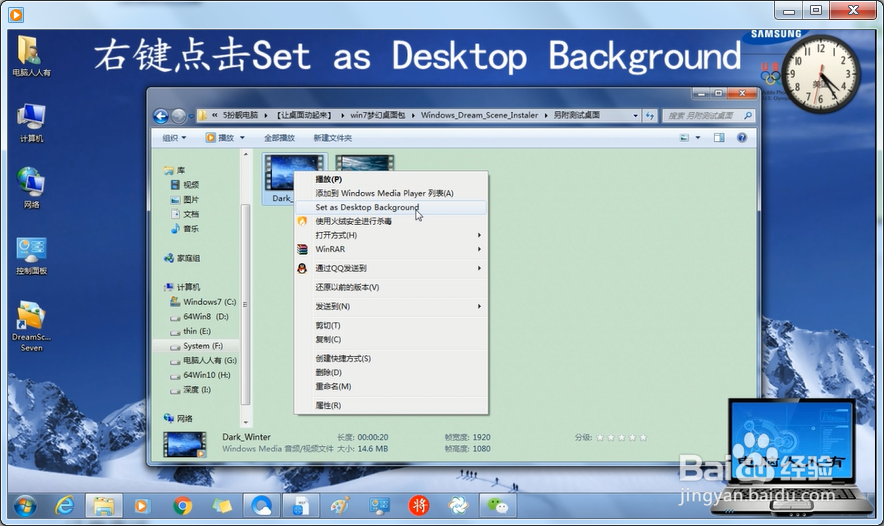Open the control panel taskbar icon
The image size is (884, 526).
(x=379, y=506)
